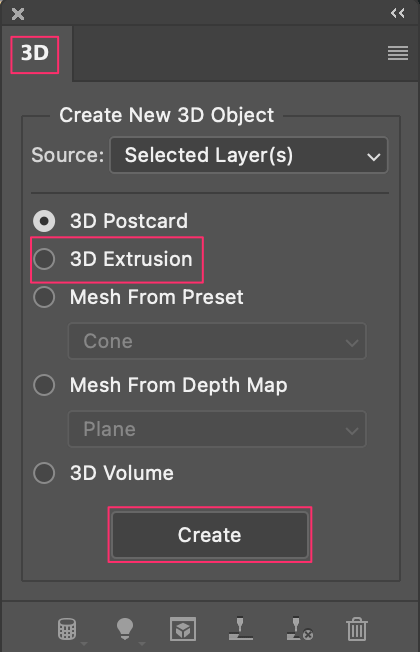
Task: Click the Cancel Print icon
Action: tap(299, 629)
